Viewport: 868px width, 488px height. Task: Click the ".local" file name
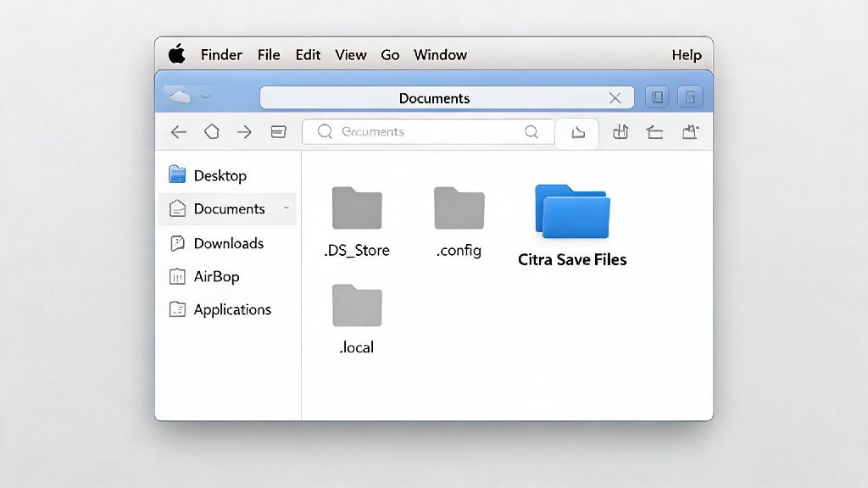tap(357, 347)
